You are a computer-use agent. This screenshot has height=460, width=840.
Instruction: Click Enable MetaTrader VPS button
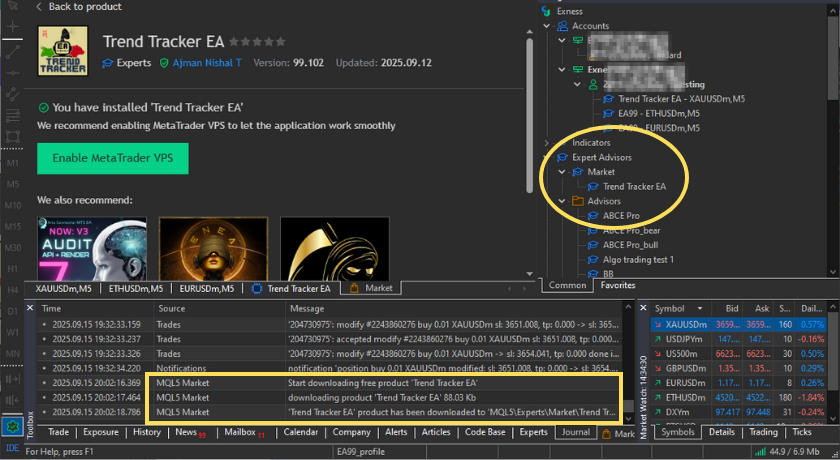[112, 158]
